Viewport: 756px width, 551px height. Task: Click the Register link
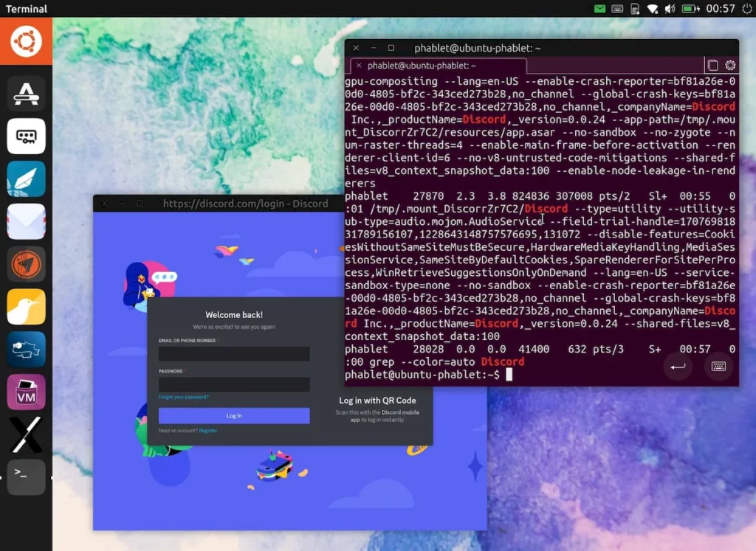208,431
